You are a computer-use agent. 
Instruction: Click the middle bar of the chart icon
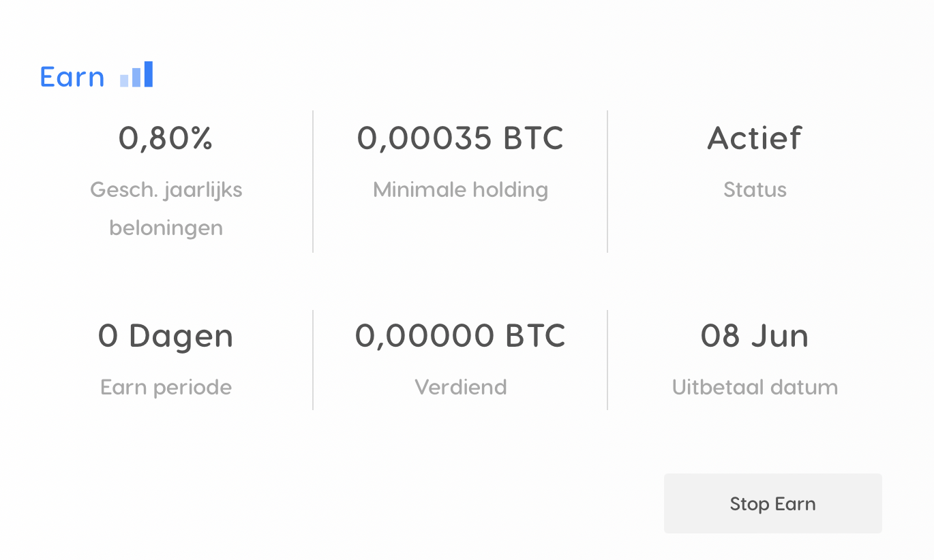(136, 77)
